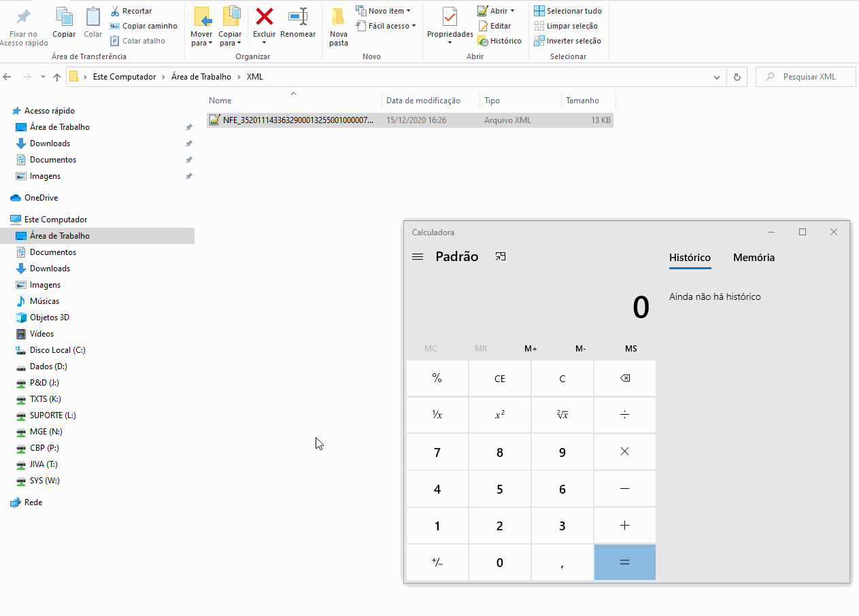859x616 pixels.
Task: Open Downloads under Acesso rápido
Action: click(x=50, y=143)
